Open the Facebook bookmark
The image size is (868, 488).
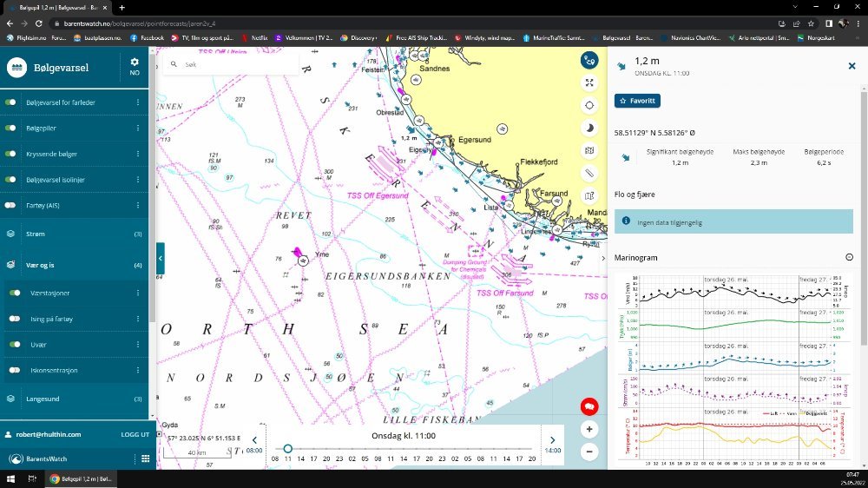pyautogui.click(x=148, y=38)
